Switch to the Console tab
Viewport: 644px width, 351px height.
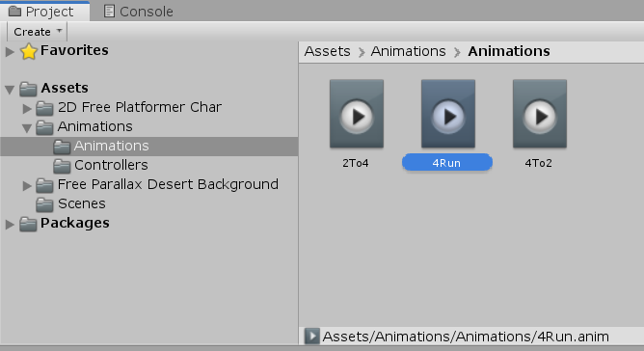[x=138, y=12]
